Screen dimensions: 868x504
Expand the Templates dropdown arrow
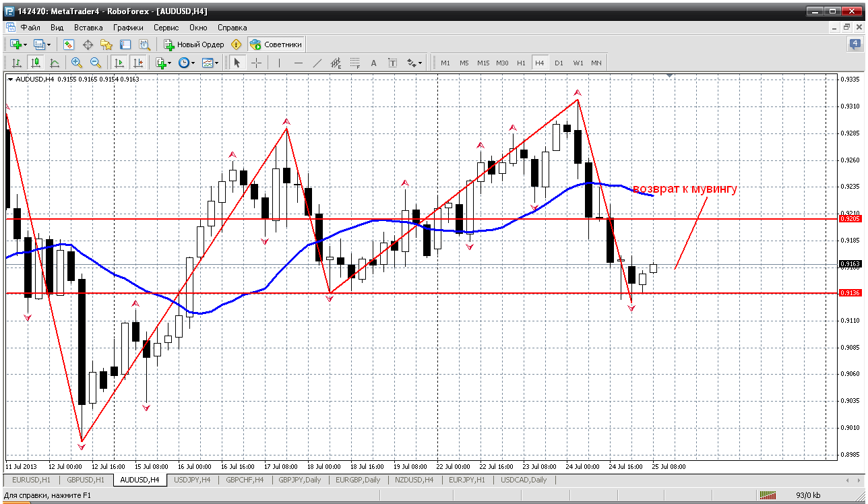tap(217, 63)
